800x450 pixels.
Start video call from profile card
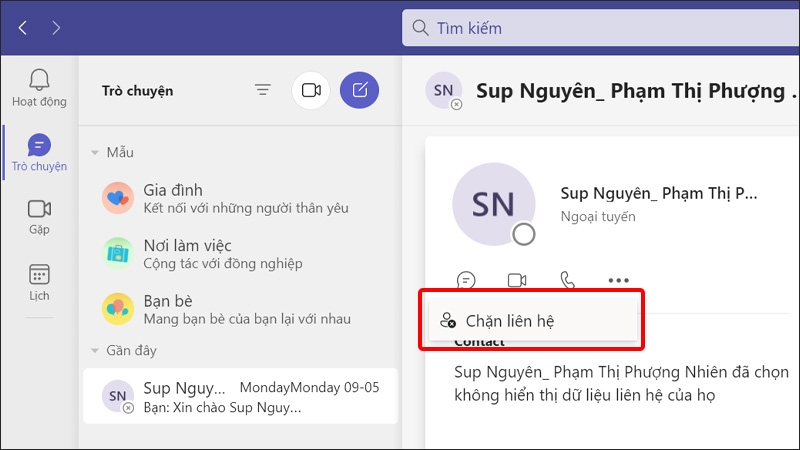click(x=517, y=280)
